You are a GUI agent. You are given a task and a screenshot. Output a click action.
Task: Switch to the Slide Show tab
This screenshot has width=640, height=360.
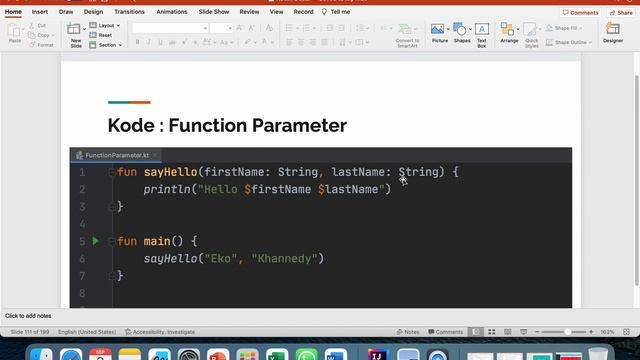(x=213, y=12)
